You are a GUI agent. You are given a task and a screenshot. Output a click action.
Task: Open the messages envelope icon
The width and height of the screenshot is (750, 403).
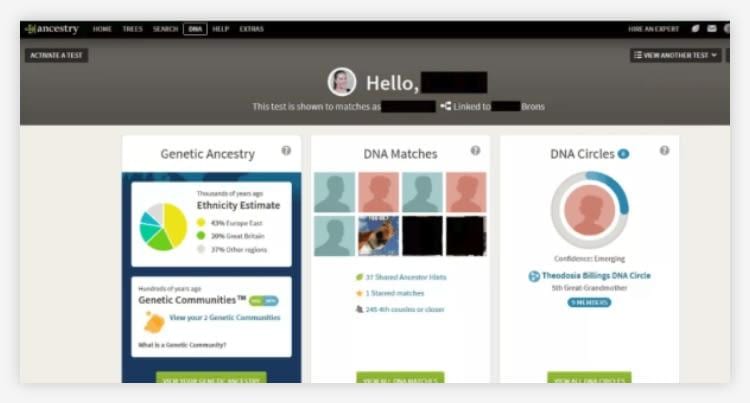click(712, 29)
